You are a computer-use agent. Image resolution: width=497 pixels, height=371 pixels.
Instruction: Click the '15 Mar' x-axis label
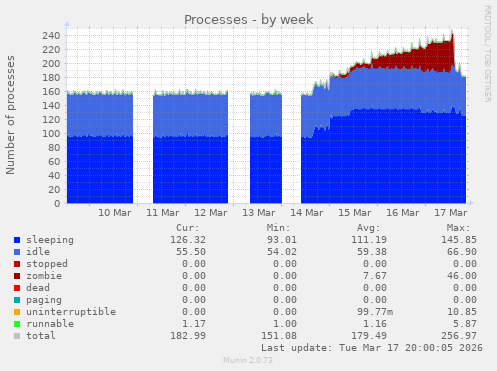pos(355,213)
